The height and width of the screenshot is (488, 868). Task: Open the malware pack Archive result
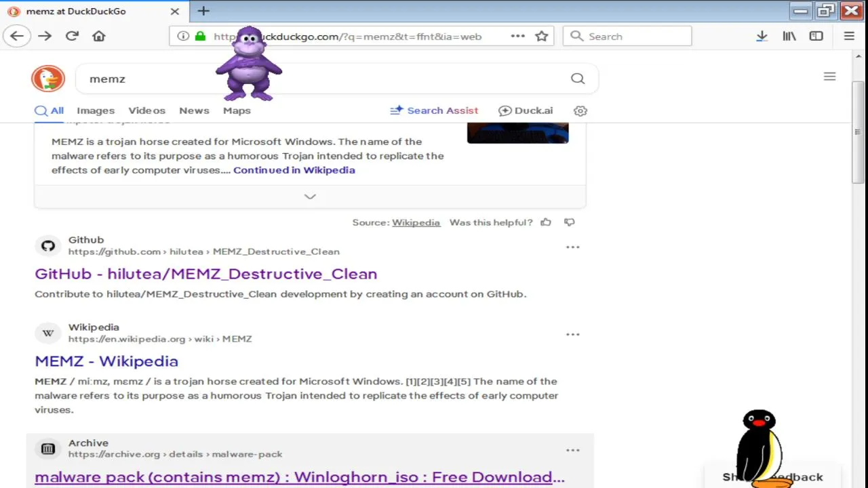(x=299, y=477)
